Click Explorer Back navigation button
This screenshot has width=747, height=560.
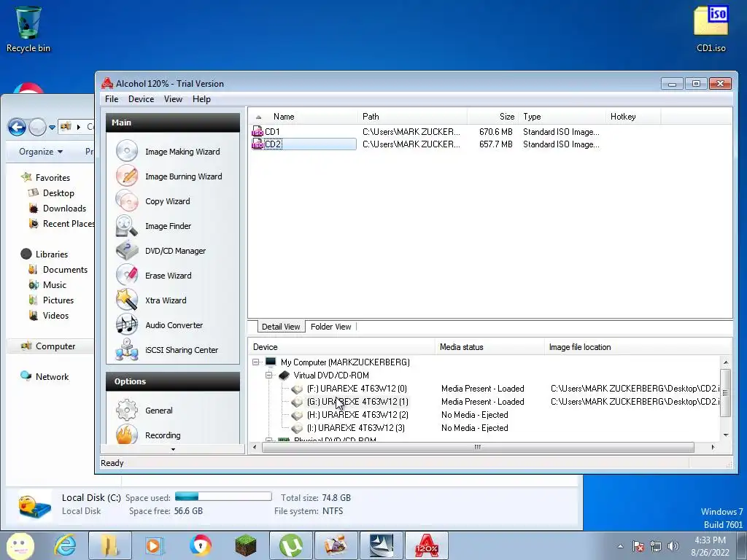(17, 127)
